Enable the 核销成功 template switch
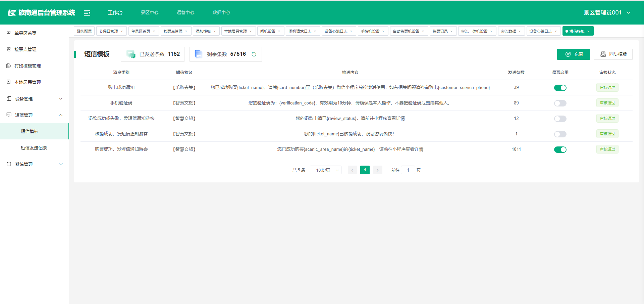The width and height of the screenshot is (644, 304). (x=560, y=134)
